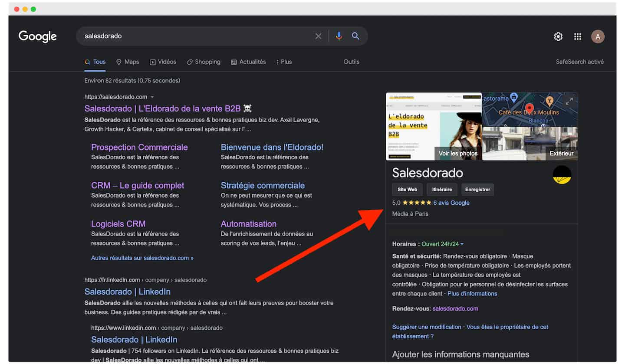Click the Extérieur street photo thumbnail

(530, 144)
